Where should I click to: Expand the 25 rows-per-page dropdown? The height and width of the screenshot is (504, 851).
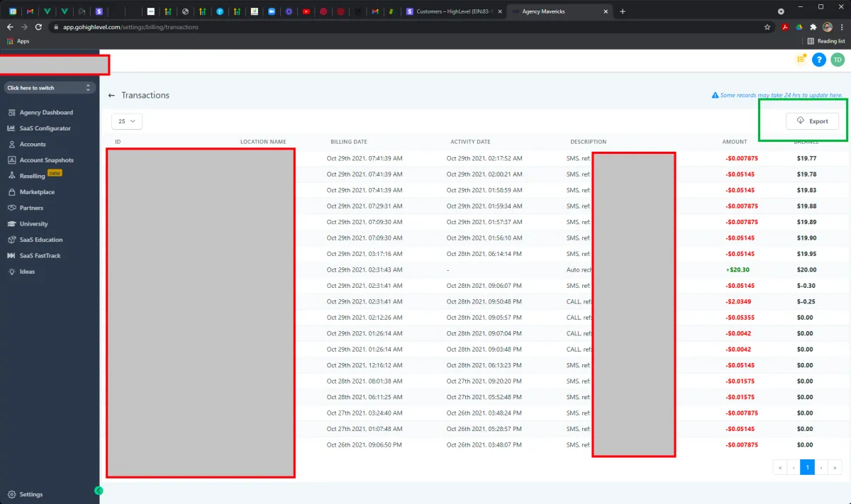point(127,121)
